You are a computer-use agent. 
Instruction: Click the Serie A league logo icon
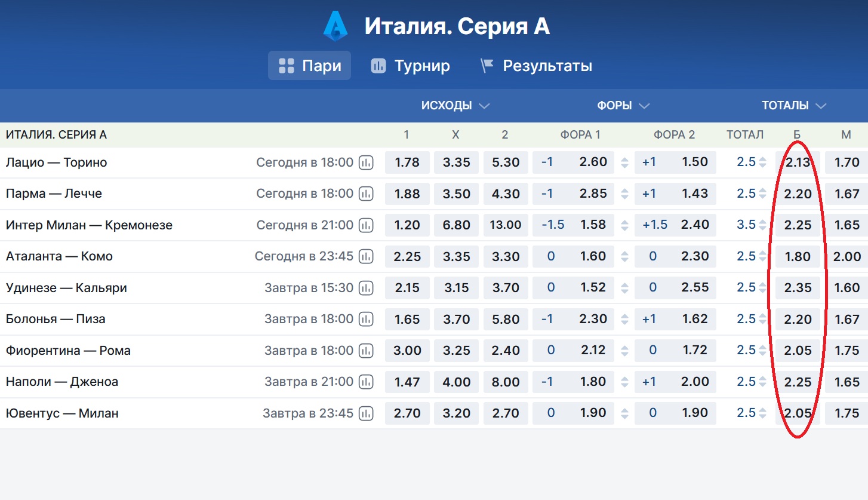(335, 27)
